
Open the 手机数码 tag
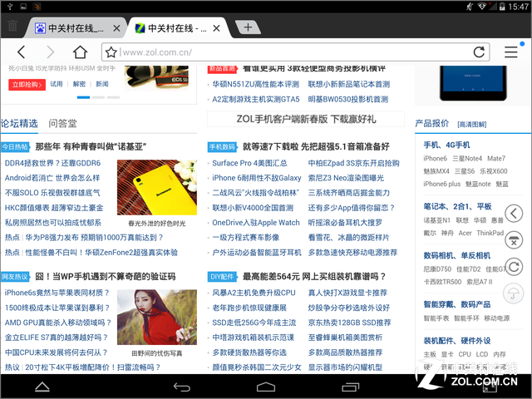coord(222,147)
